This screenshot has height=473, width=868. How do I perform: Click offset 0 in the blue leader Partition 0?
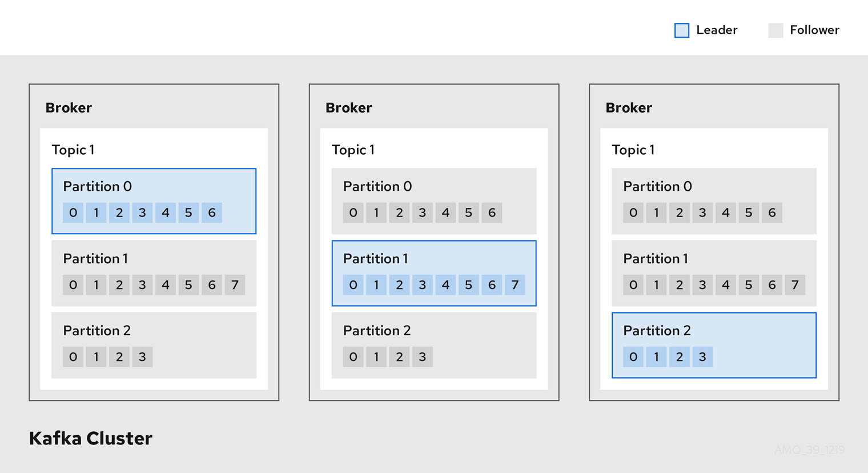point(73,213)
